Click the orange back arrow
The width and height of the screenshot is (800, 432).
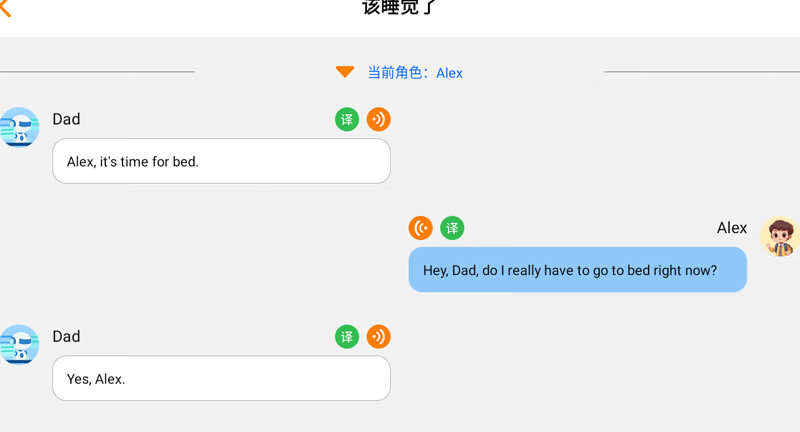(x=5, y=8)
